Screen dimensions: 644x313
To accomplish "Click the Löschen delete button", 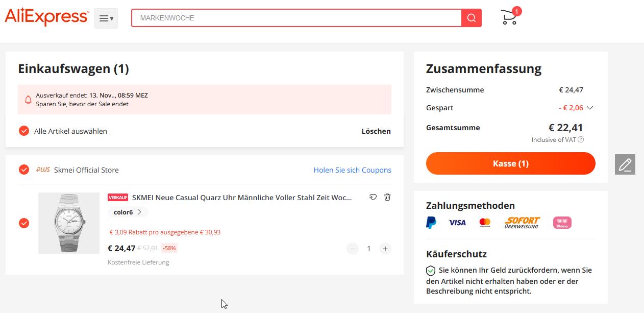I will [x=376, y=131].
